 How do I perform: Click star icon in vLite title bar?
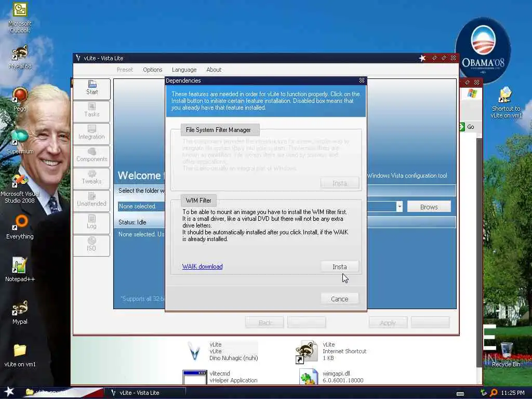[422, 58]
